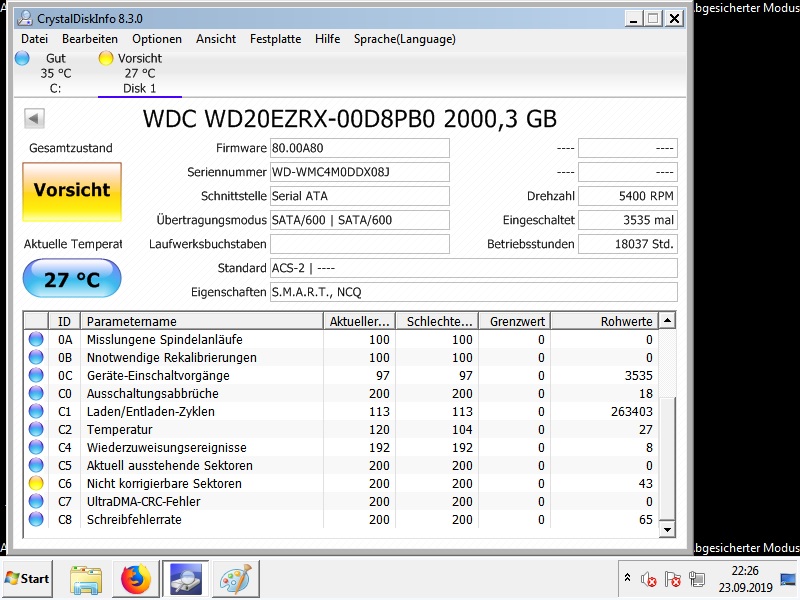This screenshot has height=600, width=800.
Task: Open the Sprache(Language) menu
Action: pos(405,39)
